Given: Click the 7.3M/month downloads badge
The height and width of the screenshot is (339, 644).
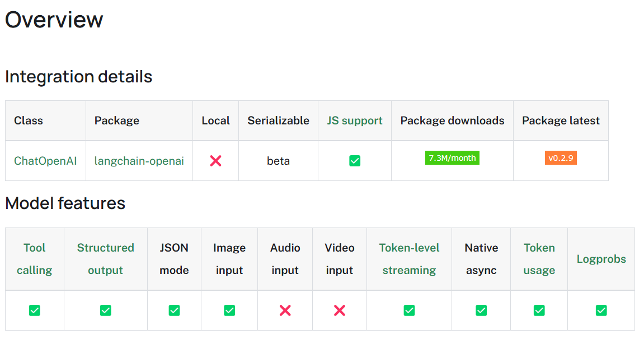Looking at the screenshot, I should [452, 158].
